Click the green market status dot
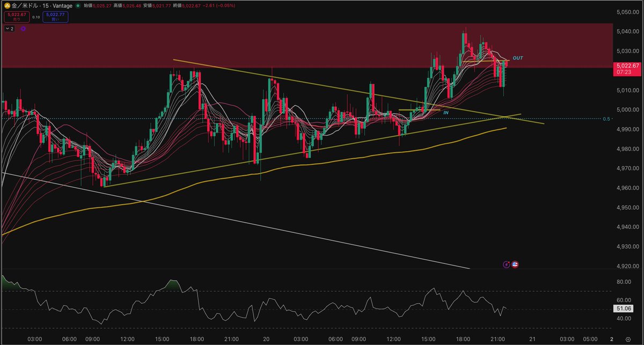Image resolution: width=644 pixels, height=345 pixels. pyautogui.click(x=78, y=5)
